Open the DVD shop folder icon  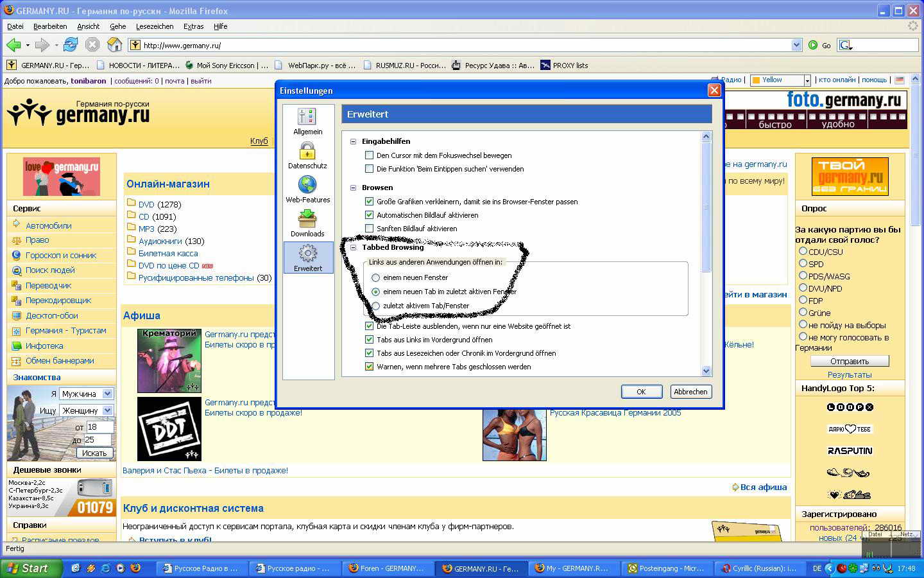(x=131, y=204)
